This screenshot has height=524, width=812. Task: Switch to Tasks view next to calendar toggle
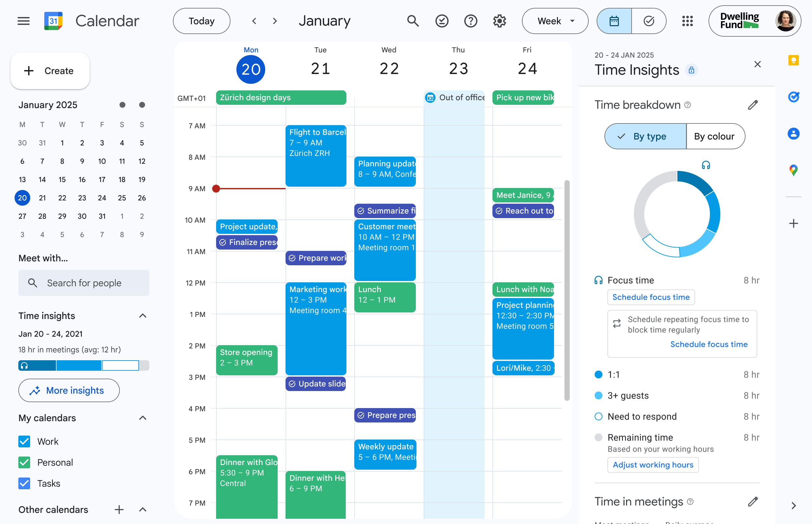(649, 21)
